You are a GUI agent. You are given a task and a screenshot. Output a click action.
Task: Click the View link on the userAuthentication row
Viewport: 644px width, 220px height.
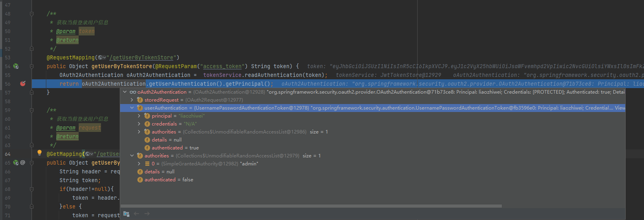point(620,108)
